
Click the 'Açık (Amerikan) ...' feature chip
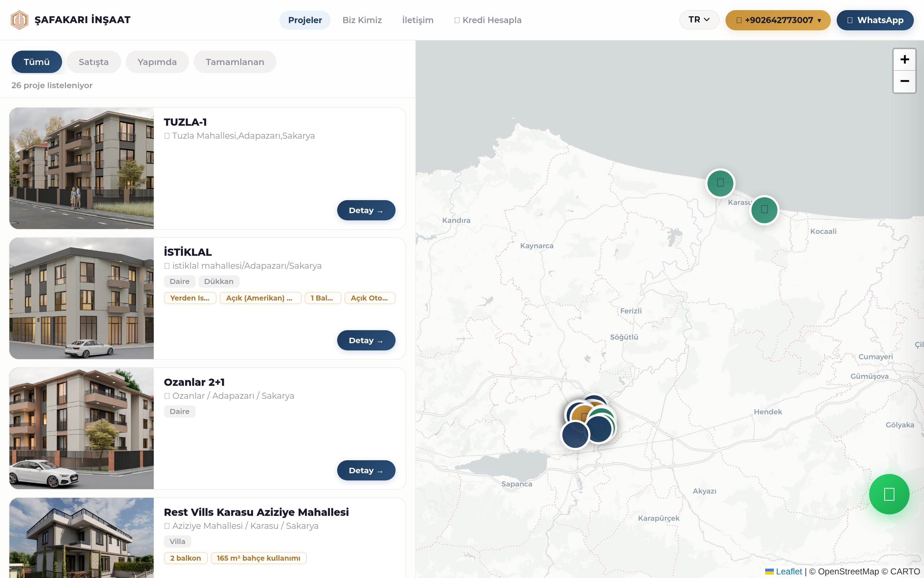(x=260, y=298)
